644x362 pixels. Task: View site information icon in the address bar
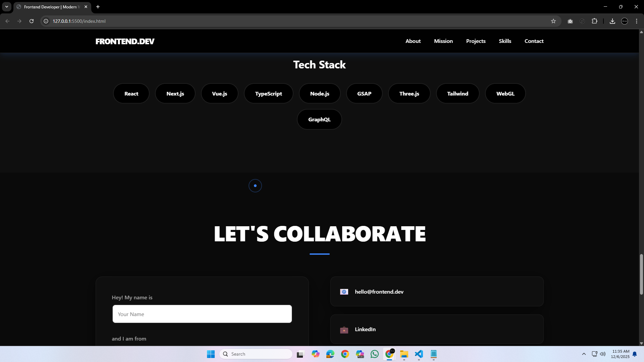[46, 21]
